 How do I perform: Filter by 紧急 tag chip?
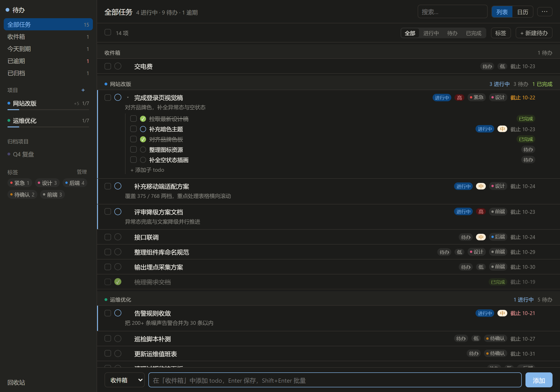pyautogui.click(x=20, y=183)
